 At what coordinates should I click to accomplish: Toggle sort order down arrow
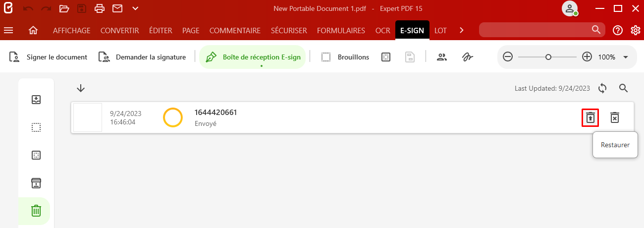point(81,88)
